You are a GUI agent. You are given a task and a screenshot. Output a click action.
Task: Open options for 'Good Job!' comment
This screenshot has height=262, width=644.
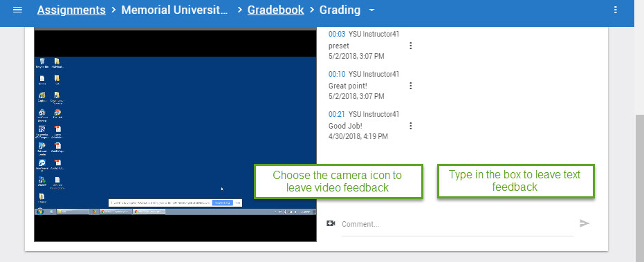click(x=410, y=126)
